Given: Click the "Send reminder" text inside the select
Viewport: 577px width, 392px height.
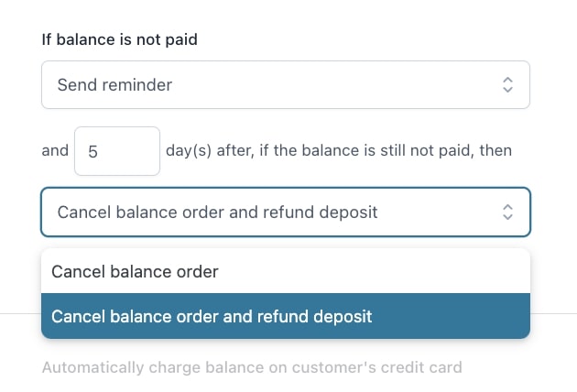Looking at the screenshot, I should coord(114,85).
